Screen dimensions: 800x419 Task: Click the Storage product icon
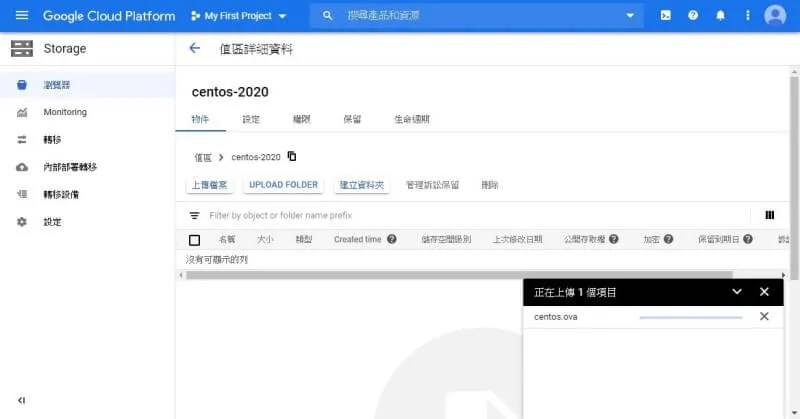click(22, 48)
